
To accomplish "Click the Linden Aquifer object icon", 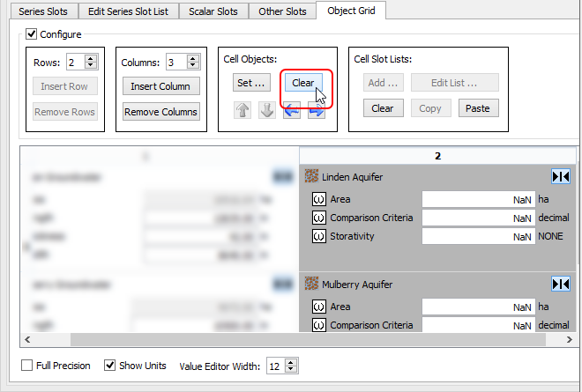I will (311, 177).
